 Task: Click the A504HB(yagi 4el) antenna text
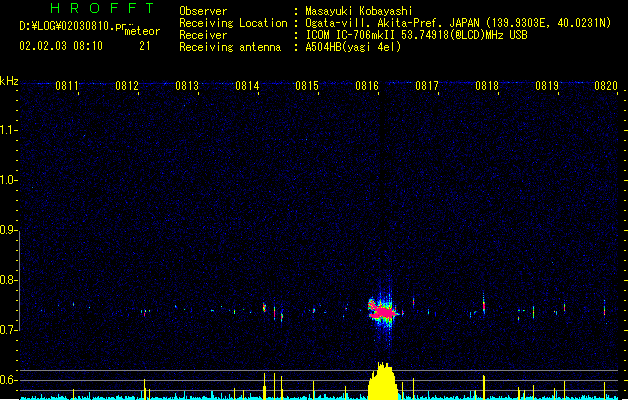pyautogui.click(x=353, y=47)
